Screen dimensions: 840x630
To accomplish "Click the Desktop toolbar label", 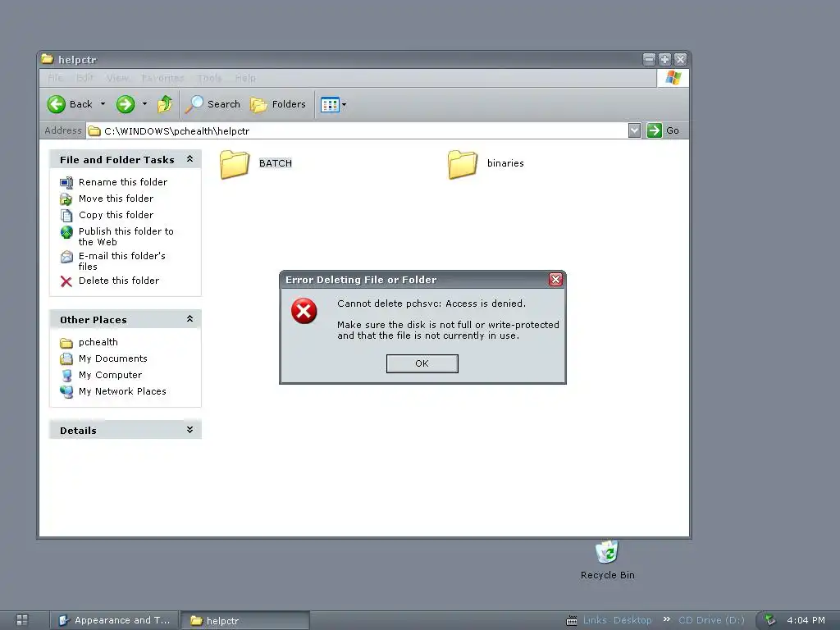I will click(632, 620).
